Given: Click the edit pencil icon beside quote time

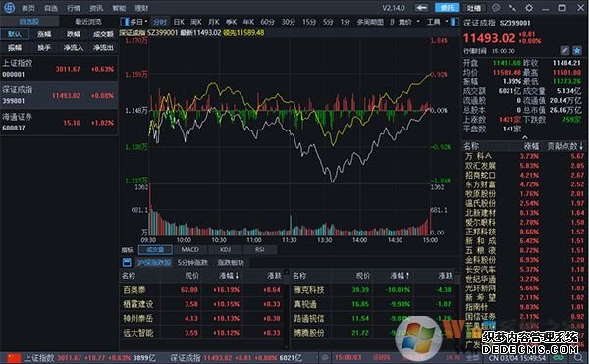Looking at the screenshot, I should pos(564,50).
